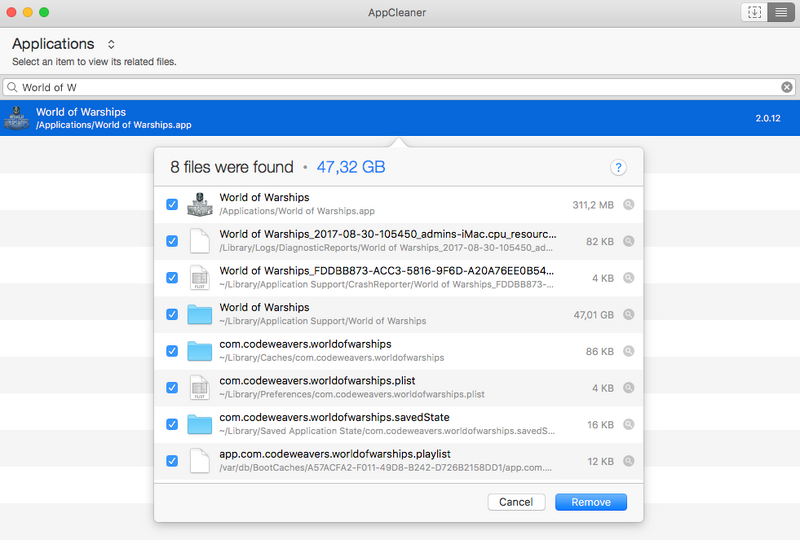800x544 pixels.
Task: Reveal the FDDBB873 CrashReporter file in Finder
Action: (x=629, y=278)
